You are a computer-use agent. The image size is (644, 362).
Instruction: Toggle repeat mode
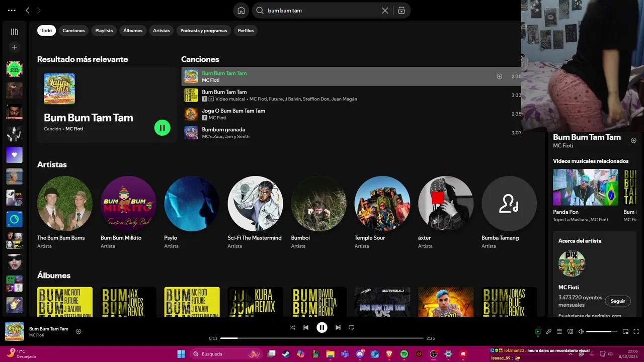(x=352, y=327)
